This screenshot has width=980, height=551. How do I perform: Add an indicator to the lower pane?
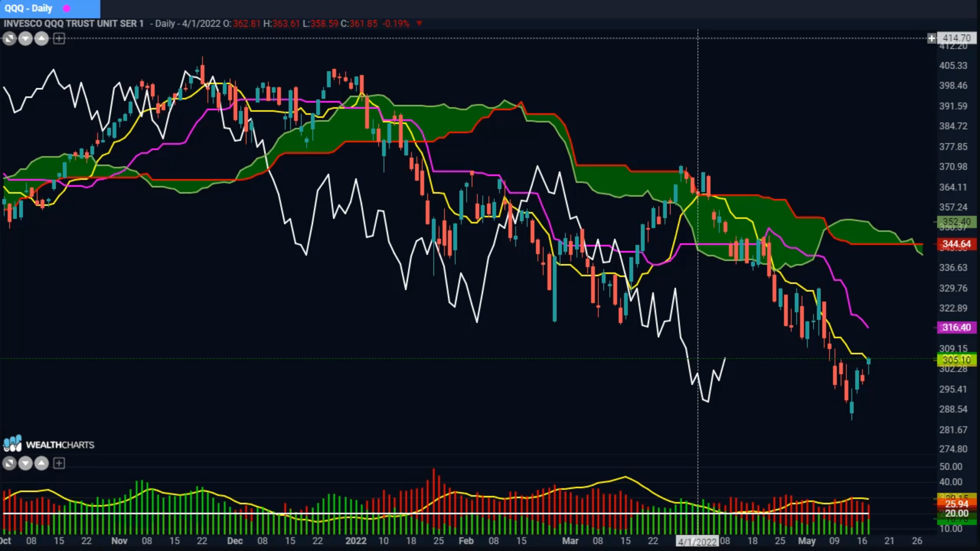[59, 463]
